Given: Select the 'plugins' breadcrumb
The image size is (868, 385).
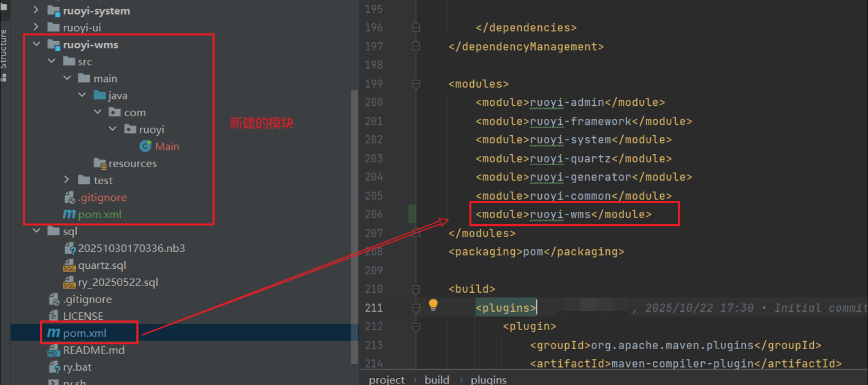Looking at the screenshot, I should click(x=489, y=379).
